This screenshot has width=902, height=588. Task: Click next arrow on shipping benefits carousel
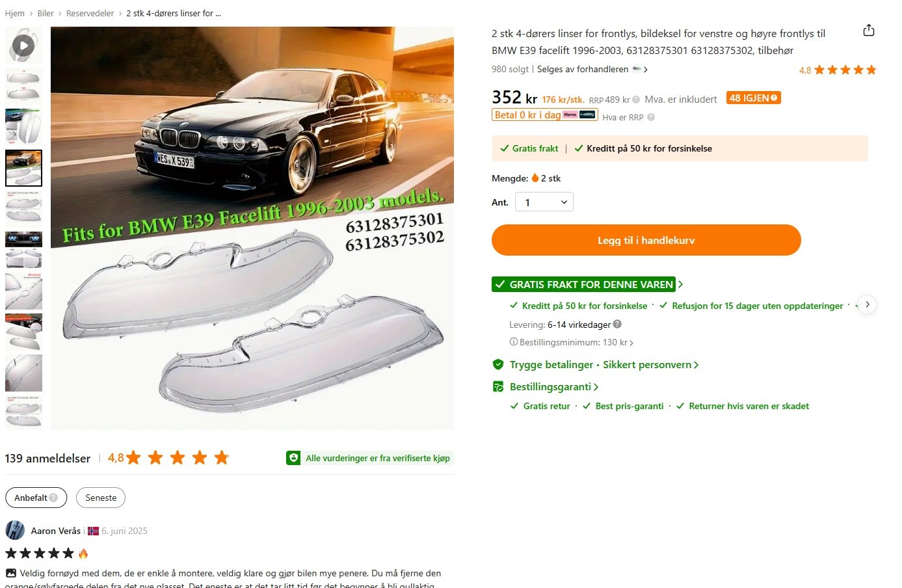point(867,304)
